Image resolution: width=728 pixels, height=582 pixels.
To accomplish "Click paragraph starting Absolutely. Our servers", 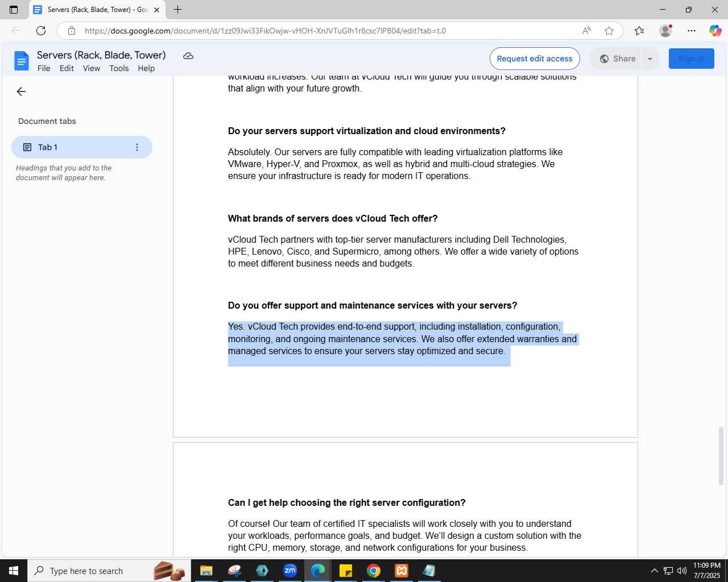I will pyautogui.click(x=395, y=164).
